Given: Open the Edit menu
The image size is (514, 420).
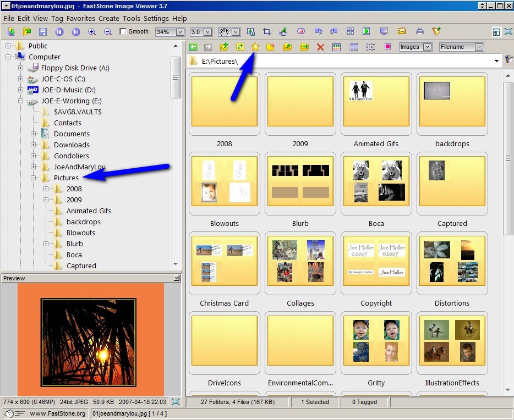Looking at the screenshot, I should pos(24,18).
